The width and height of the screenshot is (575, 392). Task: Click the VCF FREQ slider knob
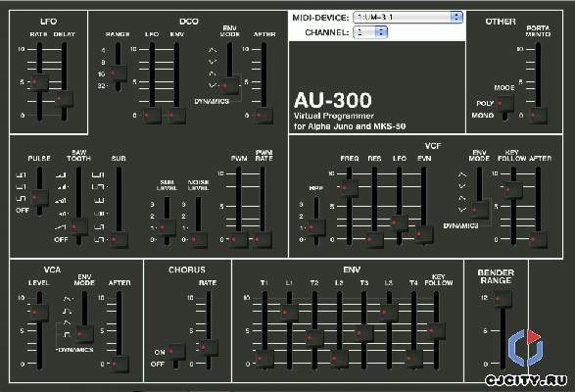349,188
